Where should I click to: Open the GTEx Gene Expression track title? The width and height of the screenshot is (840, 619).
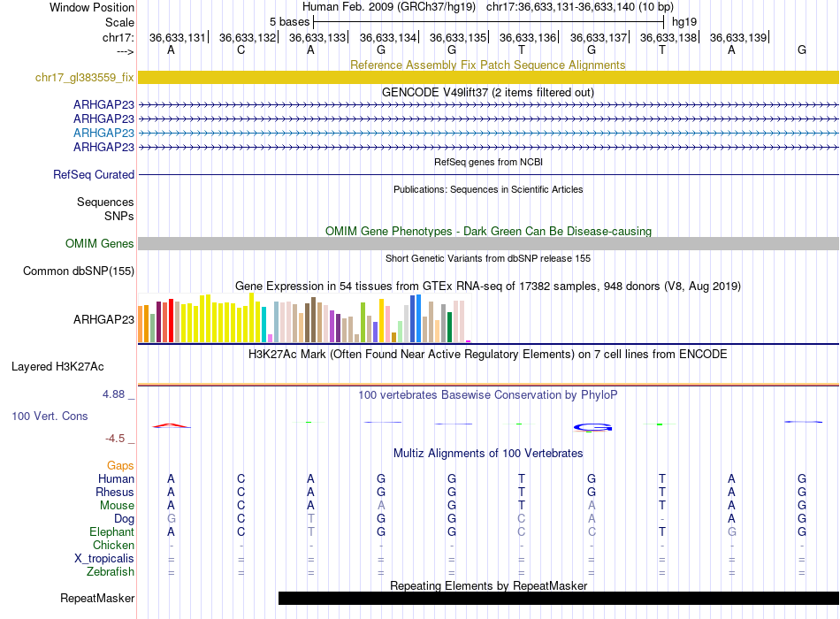point(488,286)
